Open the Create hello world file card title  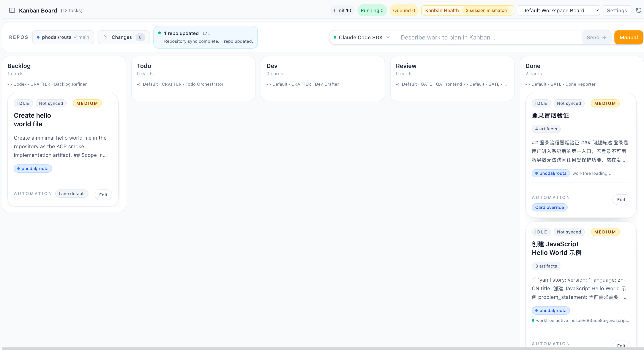[x=33, y=120]
